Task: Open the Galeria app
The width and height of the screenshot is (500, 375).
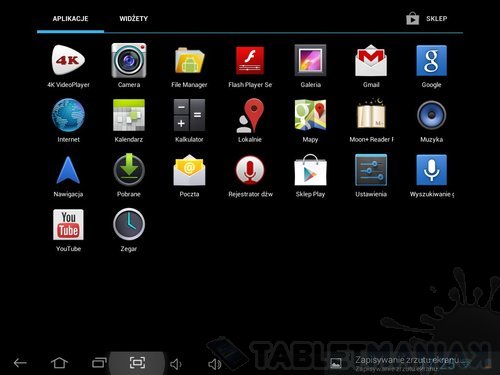Action: tap(310, 66)
